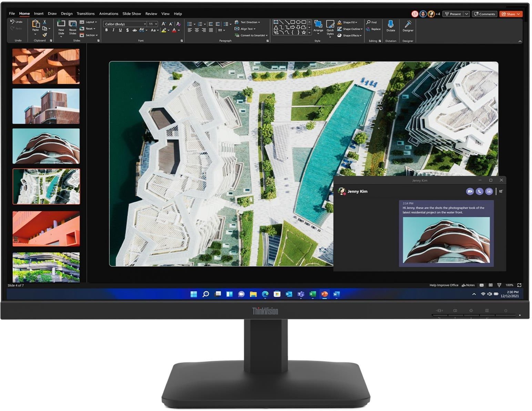The image size is (532, 411).
Task: Click the Comments button
Action: pyautogui.click(x=484, y=14)
